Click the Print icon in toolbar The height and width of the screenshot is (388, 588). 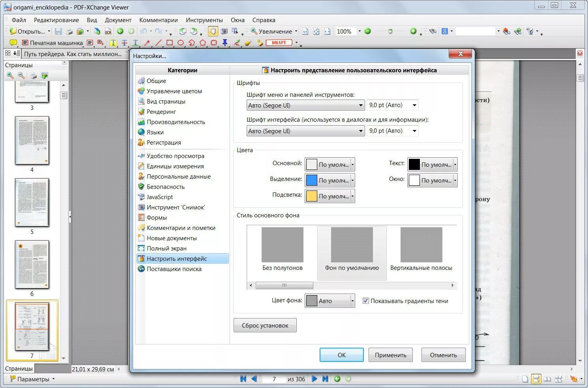(x=69, y=31)
